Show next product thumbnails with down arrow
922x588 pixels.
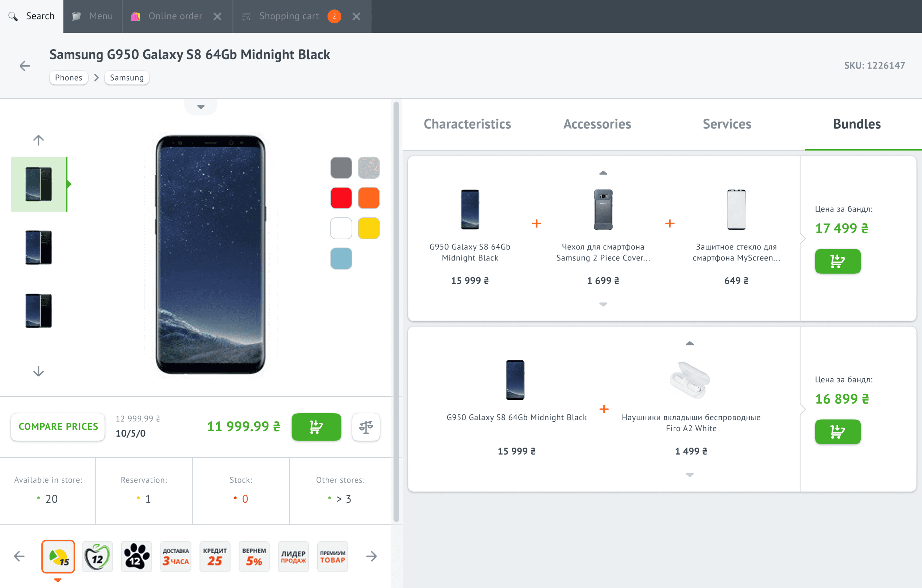[x=38, y=371]
